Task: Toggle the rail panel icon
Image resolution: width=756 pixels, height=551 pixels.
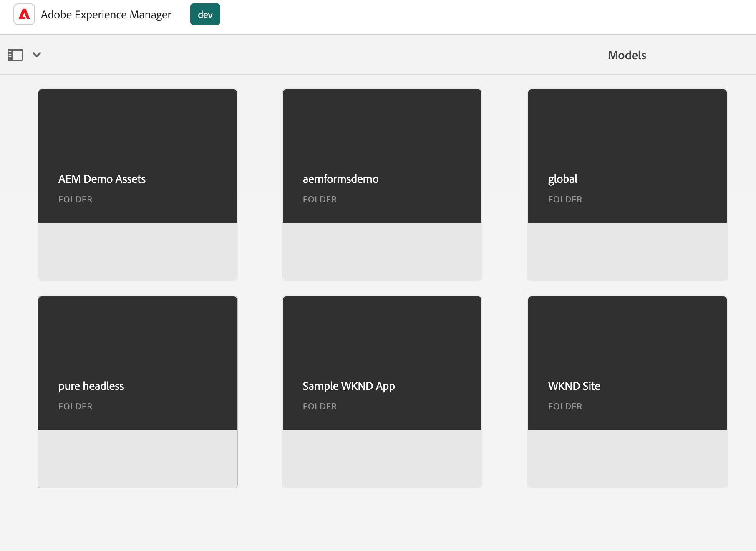Action: [15, 55]
